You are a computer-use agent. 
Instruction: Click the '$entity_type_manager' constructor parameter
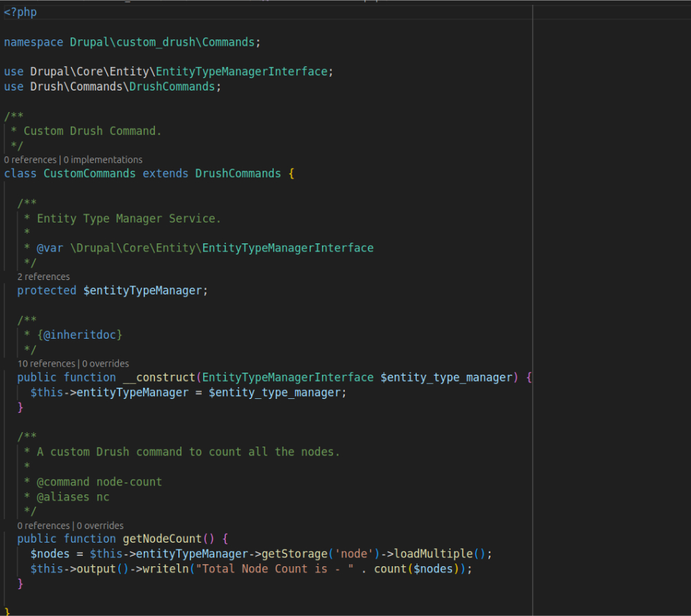446,377
